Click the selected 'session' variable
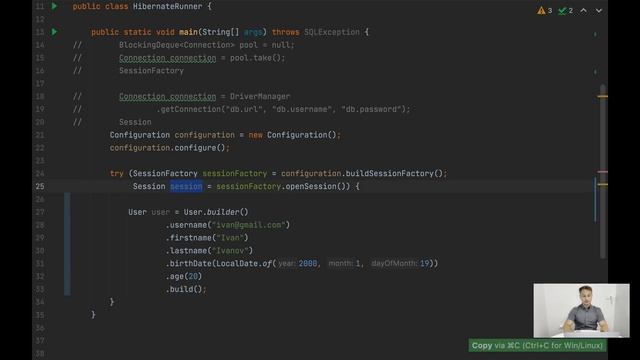 point(186,186)
